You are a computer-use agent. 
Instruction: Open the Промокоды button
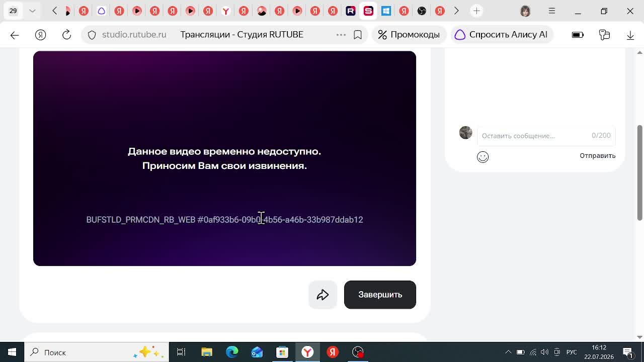[x=409, y=35]
